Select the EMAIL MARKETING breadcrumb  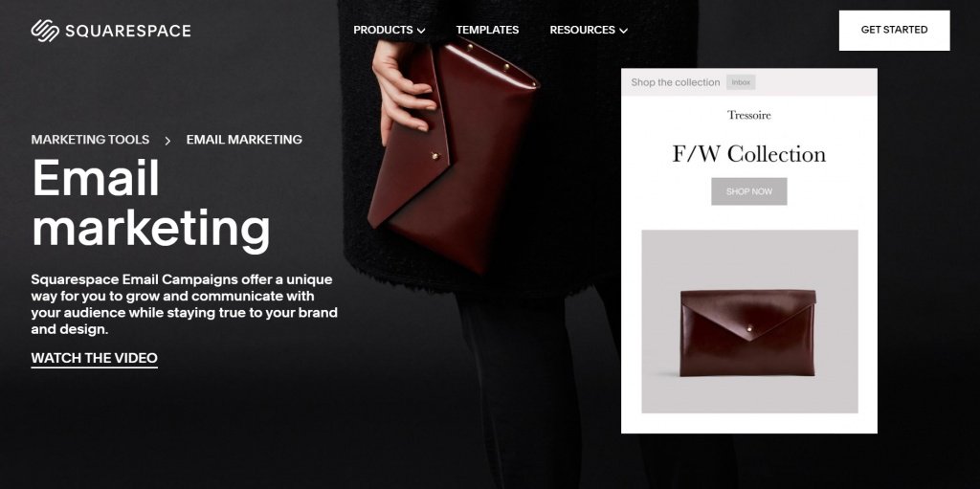click(x=244, y=140)
